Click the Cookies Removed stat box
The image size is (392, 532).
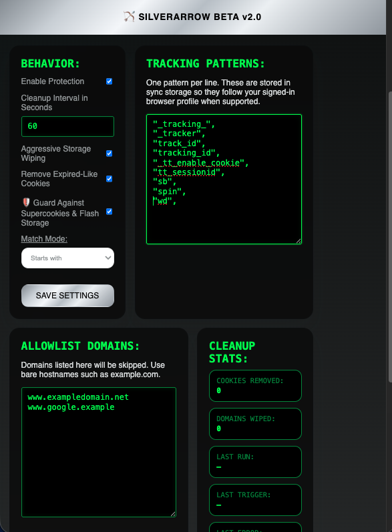coord(255,386)
